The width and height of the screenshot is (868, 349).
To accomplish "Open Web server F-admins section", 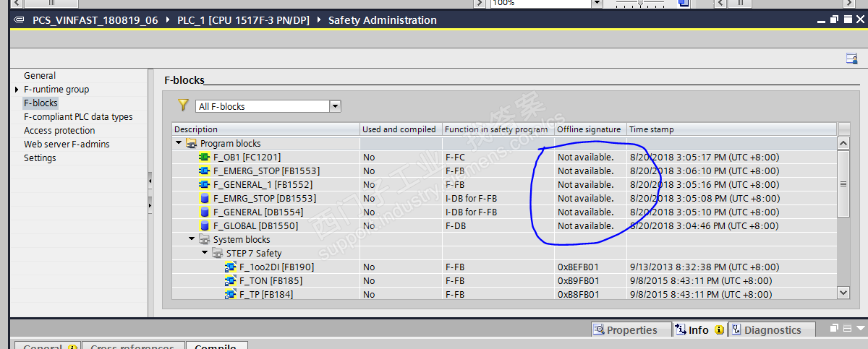I will click(67, 144).
